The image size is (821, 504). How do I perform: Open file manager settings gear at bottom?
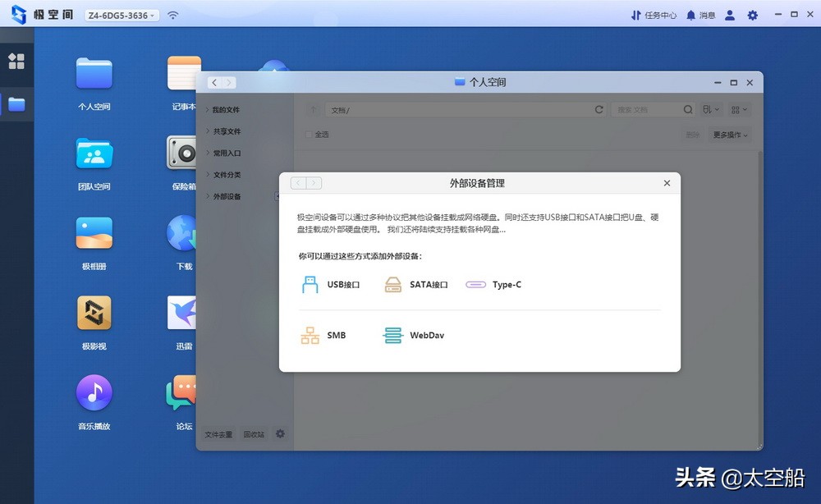[280, 434]
